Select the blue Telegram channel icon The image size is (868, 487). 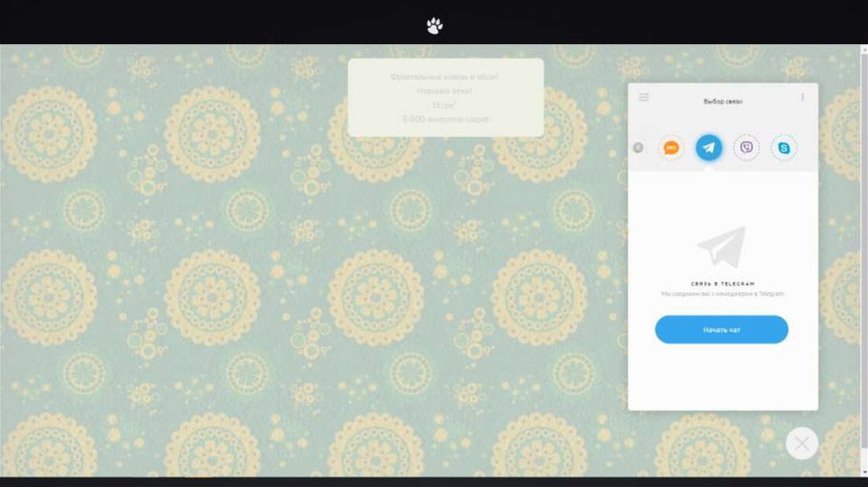point(709,148)
